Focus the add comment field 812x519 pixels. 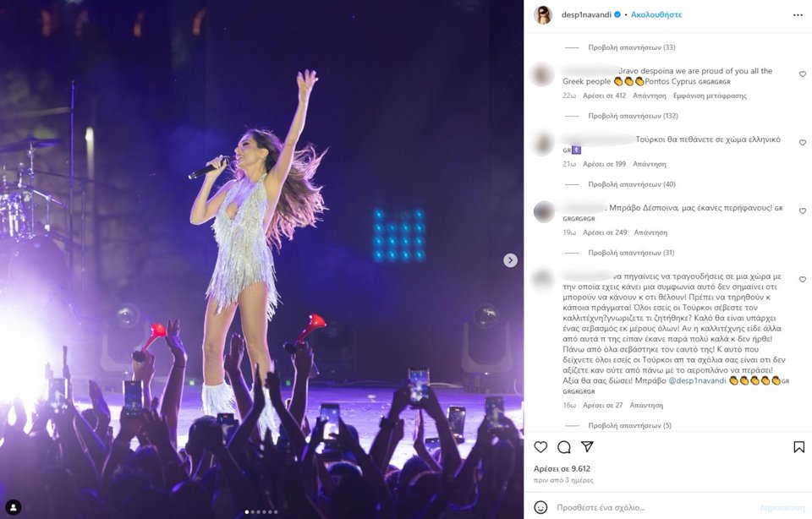point(652,508)
